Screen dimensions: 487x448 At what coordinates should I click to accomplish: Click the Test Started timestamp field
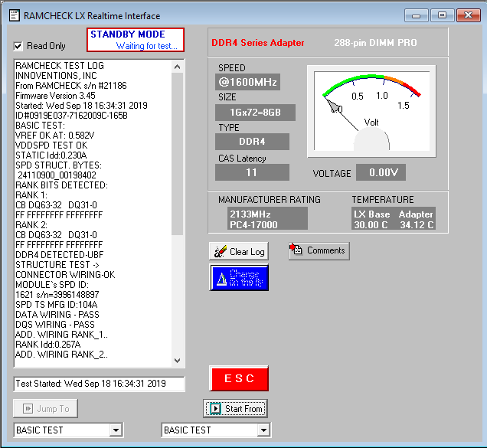coord(99,384)
